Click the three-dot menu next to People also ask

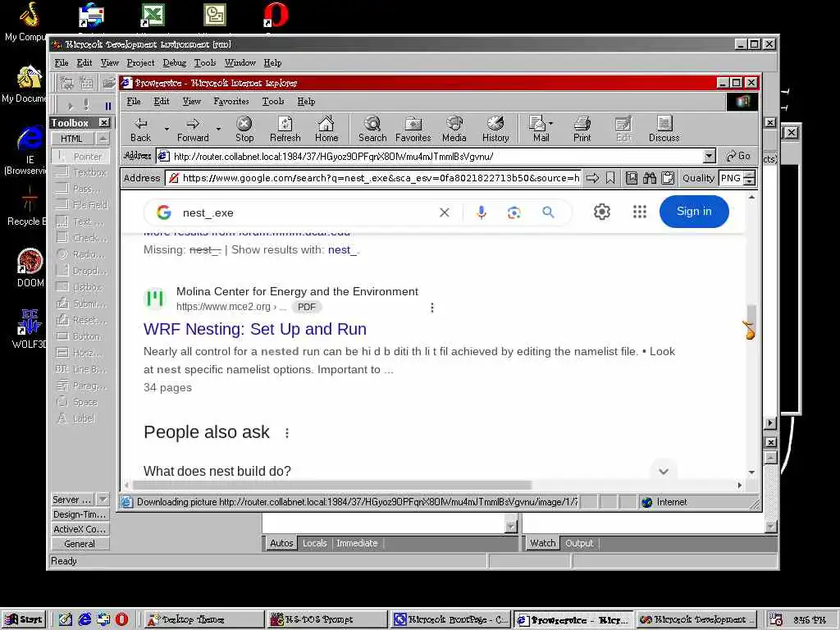(x=287, y=433)
